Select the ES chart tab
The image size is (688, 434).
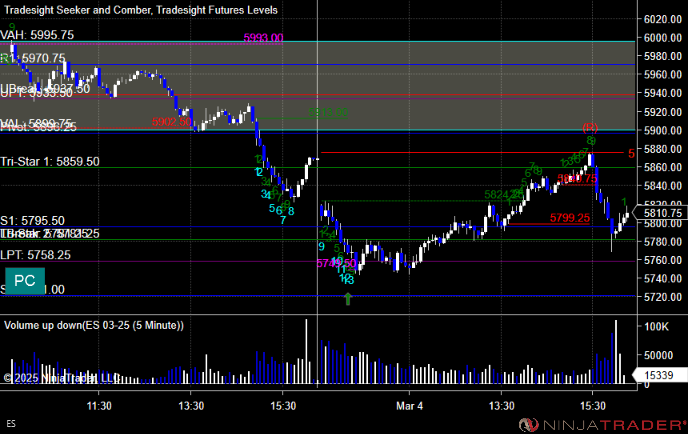[x=11, y=423]
